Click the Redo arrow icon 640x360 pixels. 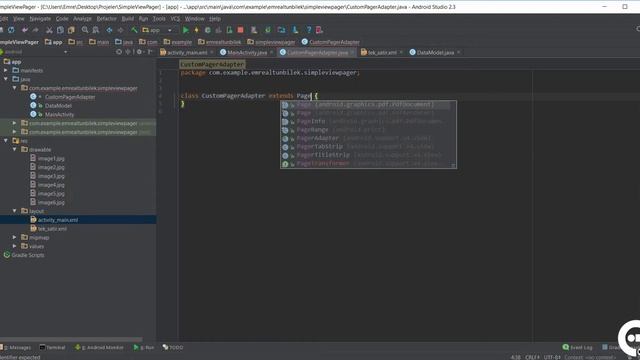[36, 30]
